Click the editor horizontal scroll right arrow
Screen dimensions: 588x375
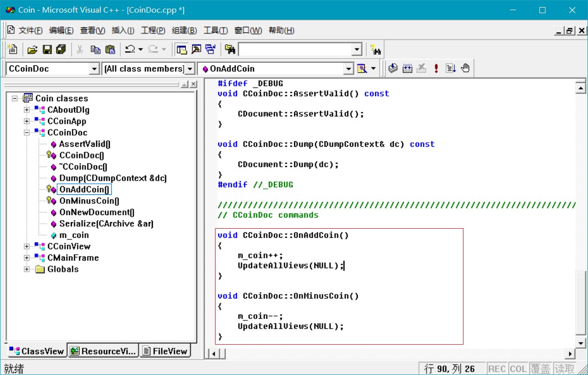pos(570,354)
